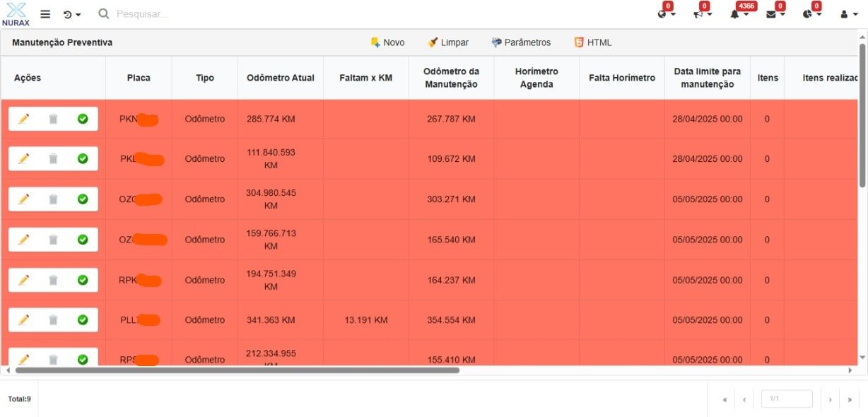Expand the history clock dropdown

(x=71, y=14)
